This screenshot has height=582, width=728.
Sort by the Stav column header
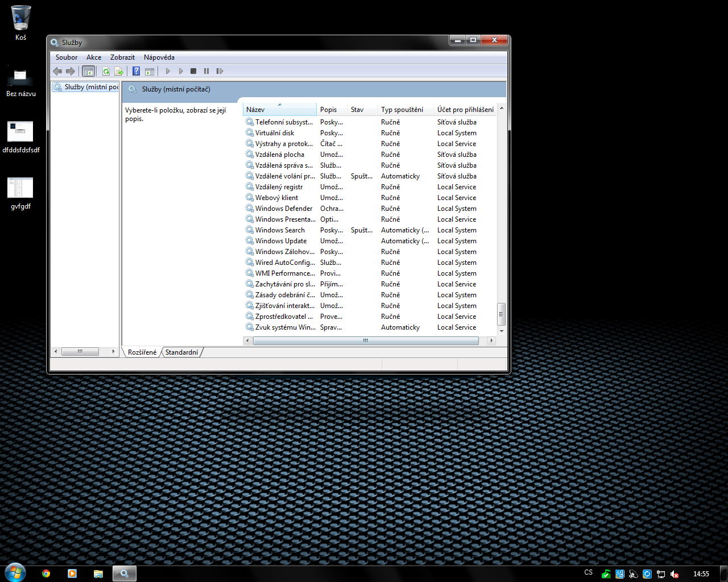362,110
